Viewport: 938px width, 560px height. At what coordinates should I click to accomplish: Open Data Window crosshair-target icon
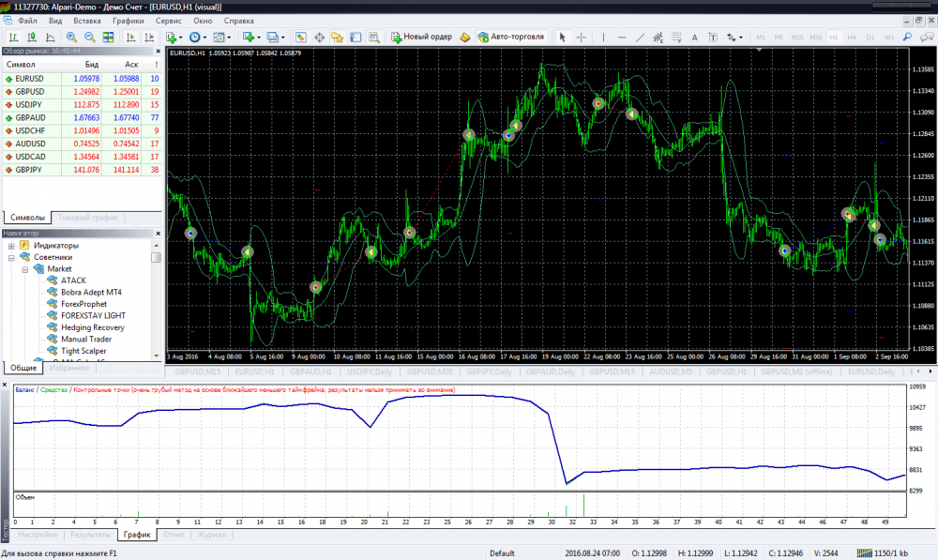[320, 38]
